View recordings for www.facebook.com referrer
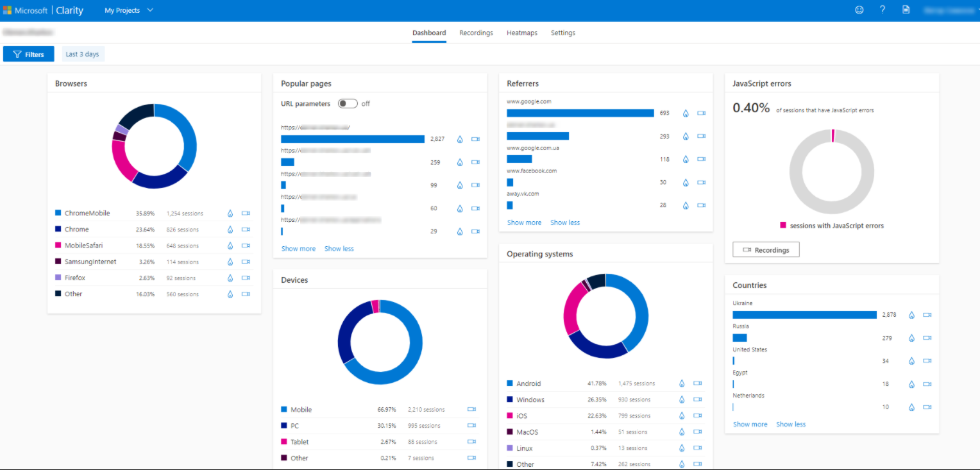This screenshot has height=470, width=980. 701,183
